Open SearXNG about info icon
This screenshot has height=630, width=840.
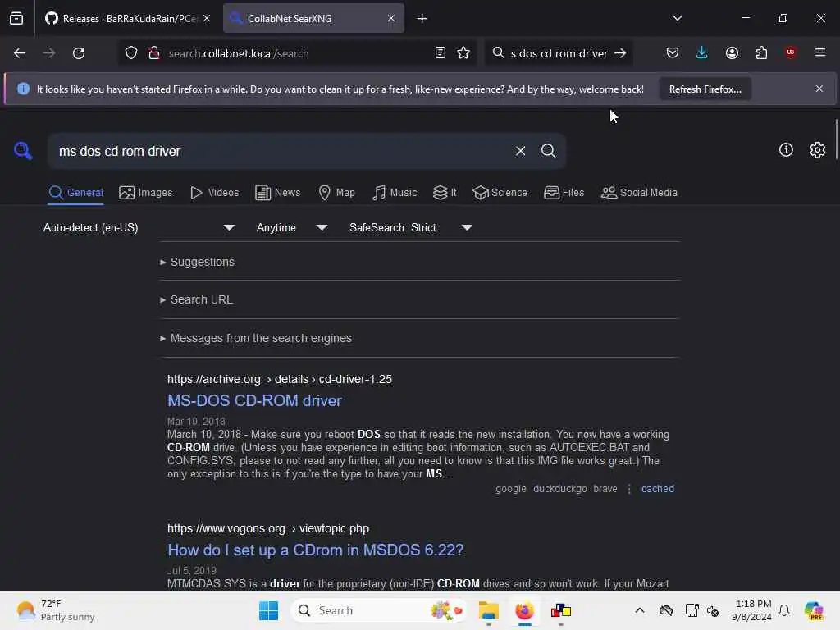coord(785,149)
